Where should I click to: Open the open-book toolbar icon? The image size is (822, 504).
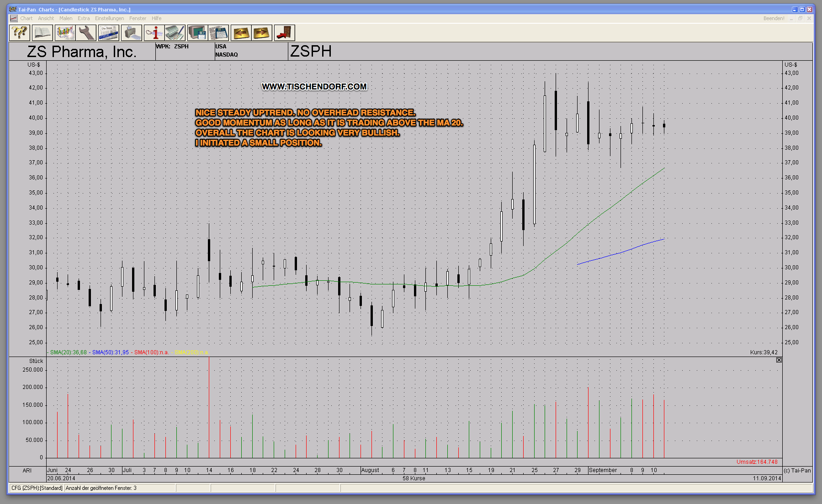42,33
